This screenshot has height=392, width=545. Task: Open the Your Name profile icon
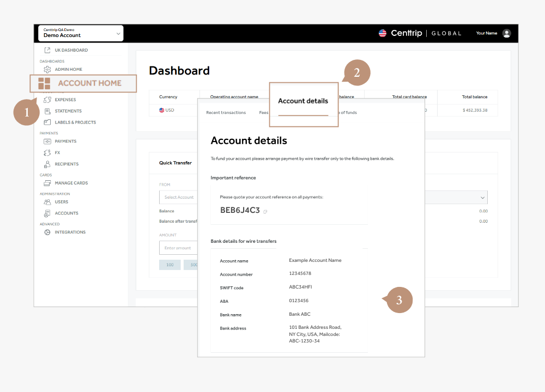point(507,33)
